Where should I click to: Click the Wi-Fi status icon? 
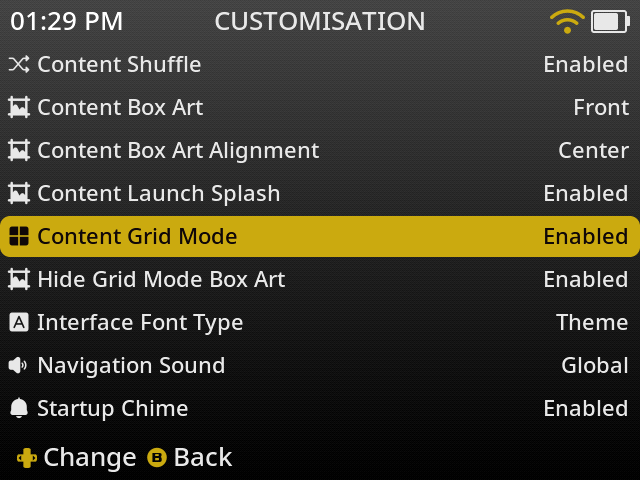coord(567,21)
